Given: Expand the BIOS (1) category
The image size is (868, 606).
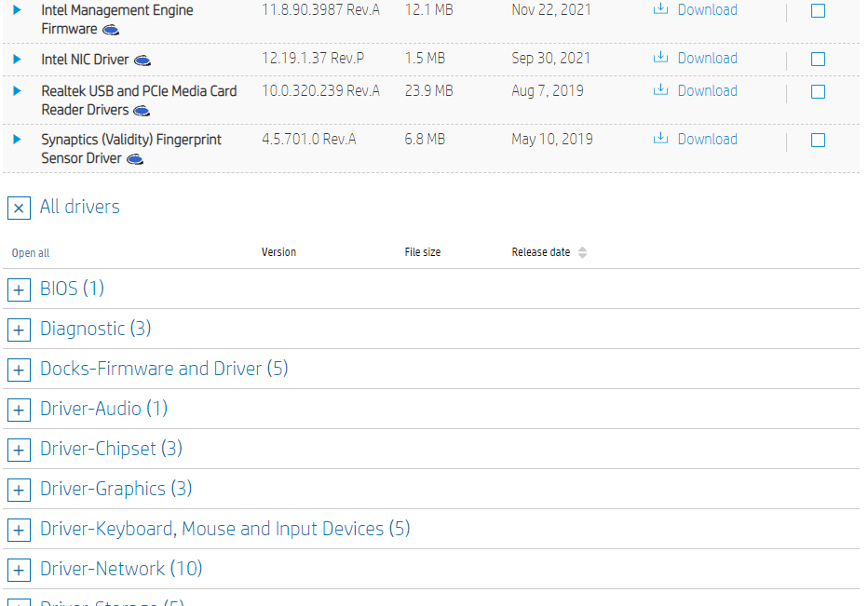Looking at the screenshot, I should (19, 290).
